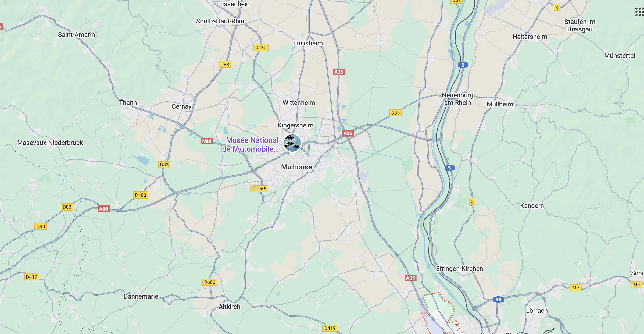Click the Dannemarie town label
The image size is (644, 334).
141,296
